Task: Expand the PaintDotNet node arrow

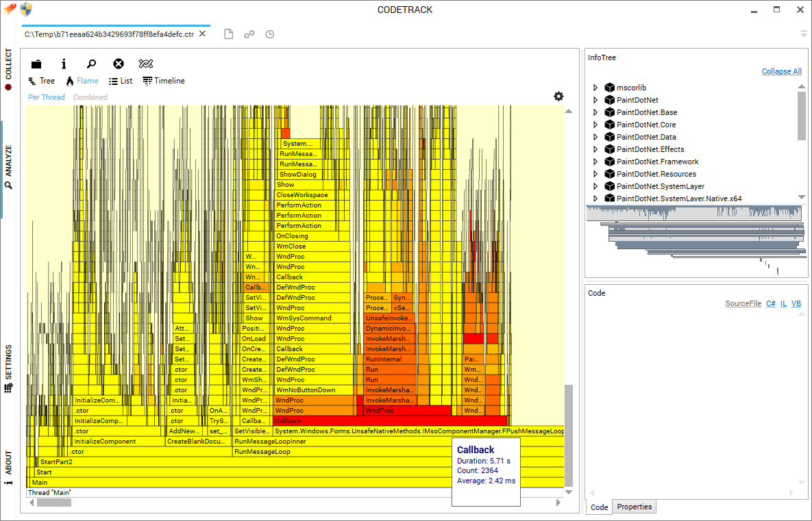Action: (x=595, y=101)
